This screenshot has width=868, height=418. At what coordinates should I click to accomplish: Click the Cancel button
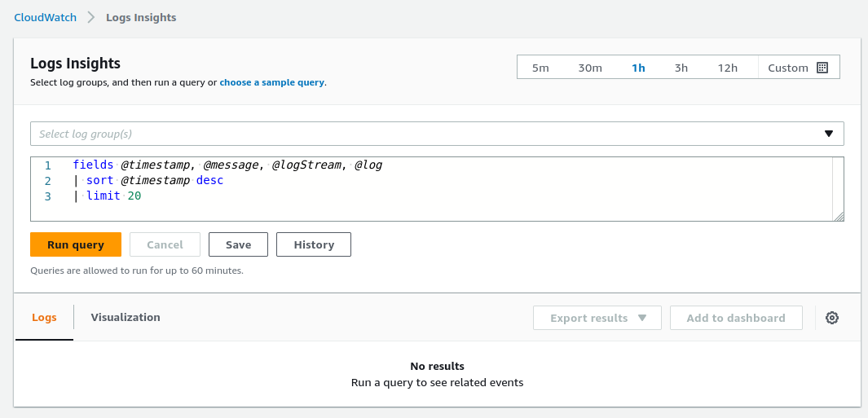(165, 244)
